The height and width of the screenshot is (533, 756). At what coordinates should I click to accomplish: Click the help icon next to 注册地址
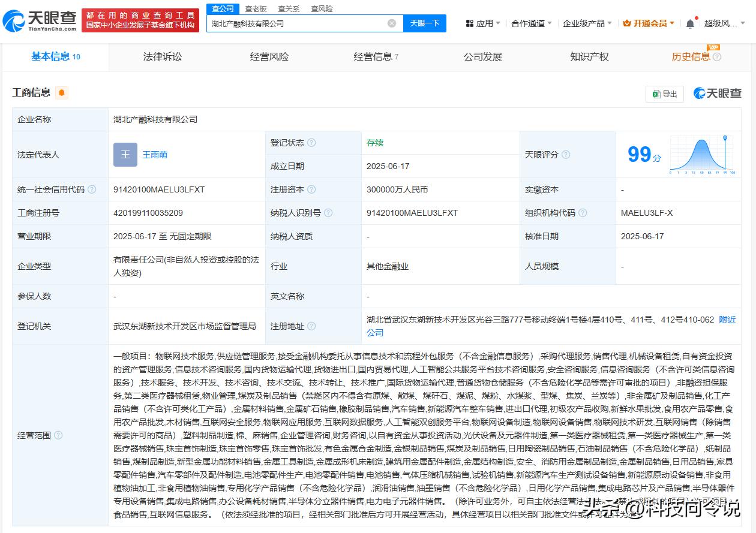click(x=311, y=326)
